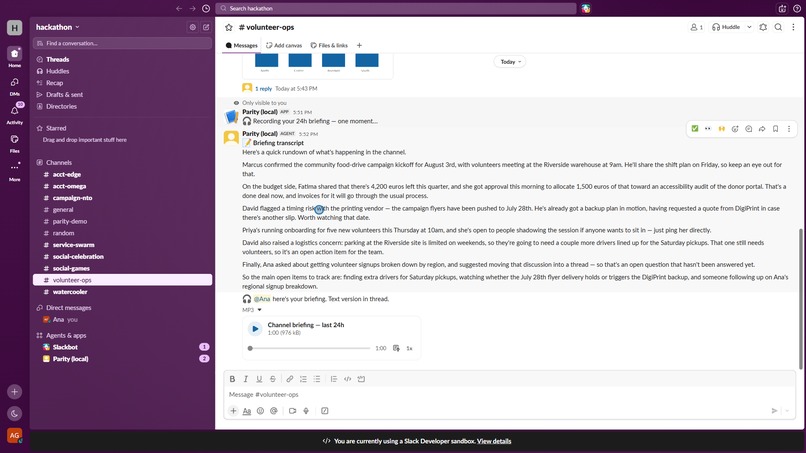Open add reaction picker on message
The width and height of the screenshot is (806, 453).
735,129
